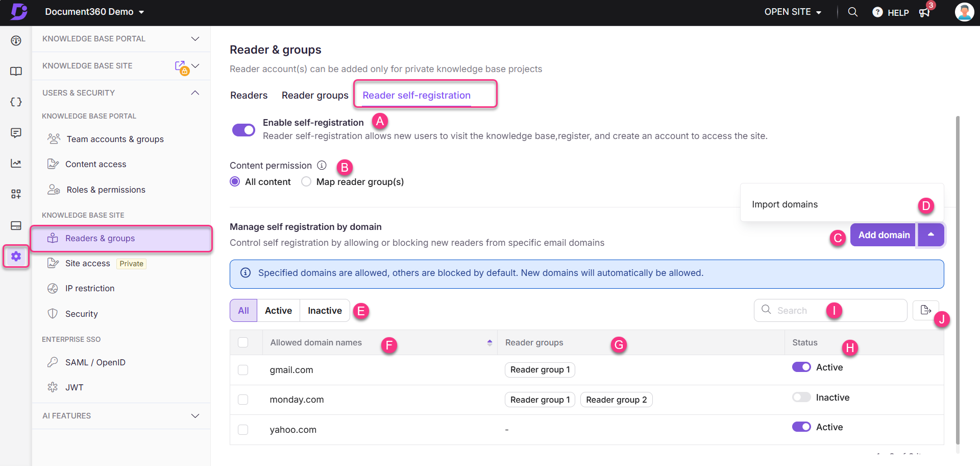The image size is (980, 466).
Task: Open the announcements megaphone icon
Action: pos(924,13)
